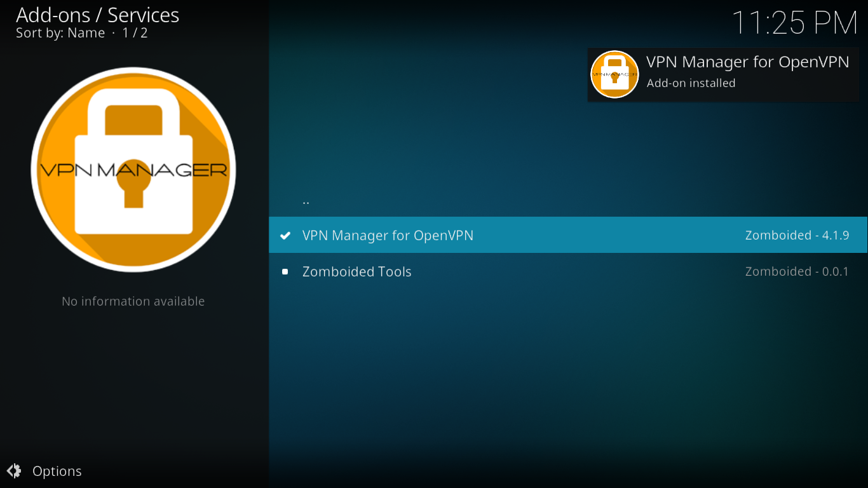This screenshot has width=868, height=488.
Task: Click the Options gear icon
Action: click(x=14, y=471)
